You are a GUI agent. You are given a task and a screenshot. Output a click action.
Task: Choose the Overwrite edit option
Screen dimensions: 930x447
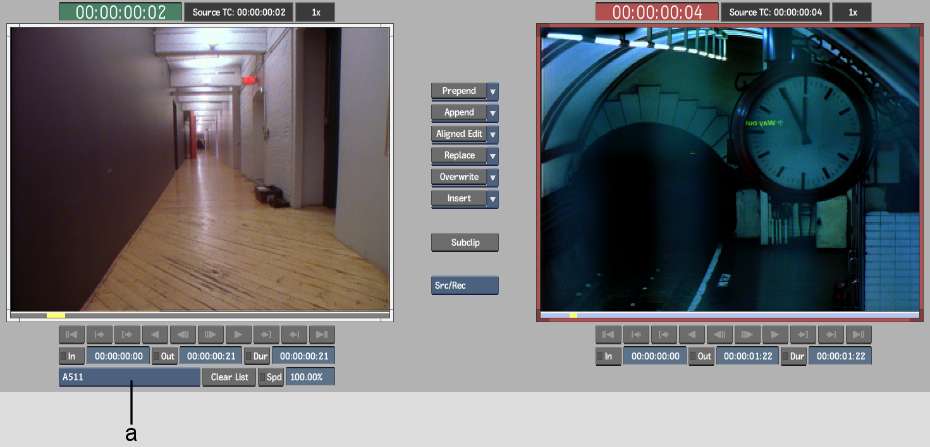(x=459, y=177)
